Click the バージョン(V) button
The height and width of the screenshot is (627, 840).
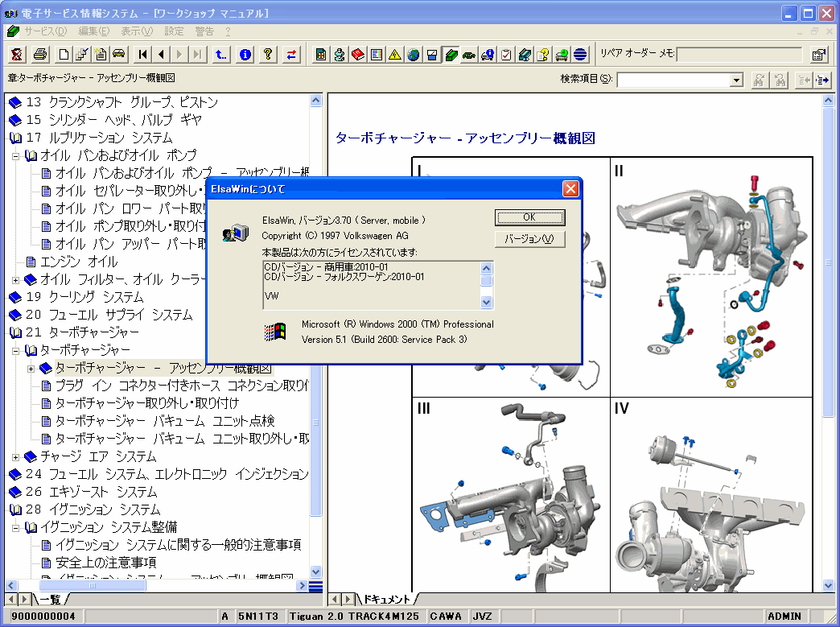coord(529,239)
